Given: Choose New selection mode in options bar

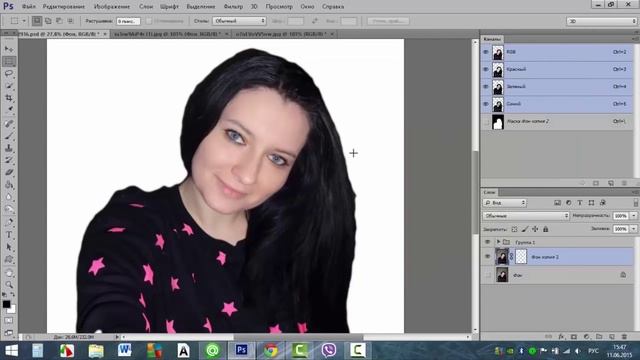Looking at the screenshot, I should tap(37, 20).
